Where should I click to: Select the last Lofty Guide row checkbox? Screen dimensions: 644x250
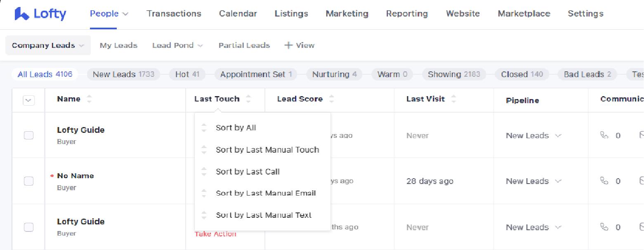[x=28, y=227]
